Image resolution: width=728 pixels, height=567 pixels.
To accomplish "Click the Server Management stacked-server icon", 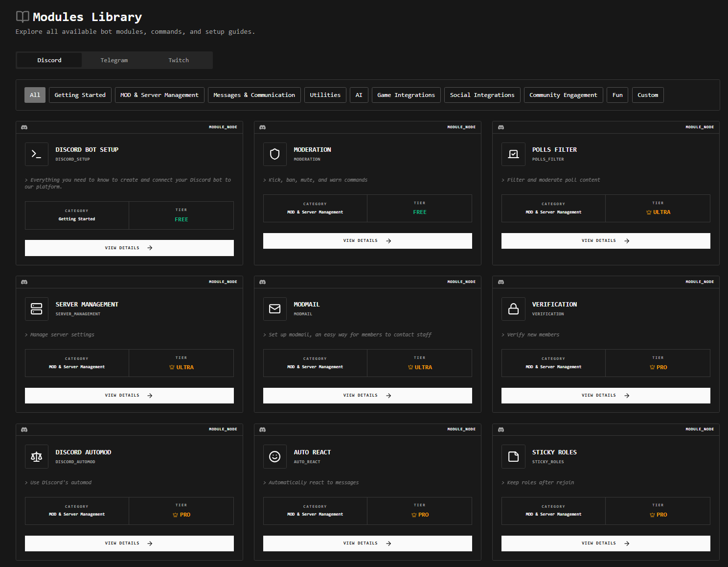I will pos(36,308).
